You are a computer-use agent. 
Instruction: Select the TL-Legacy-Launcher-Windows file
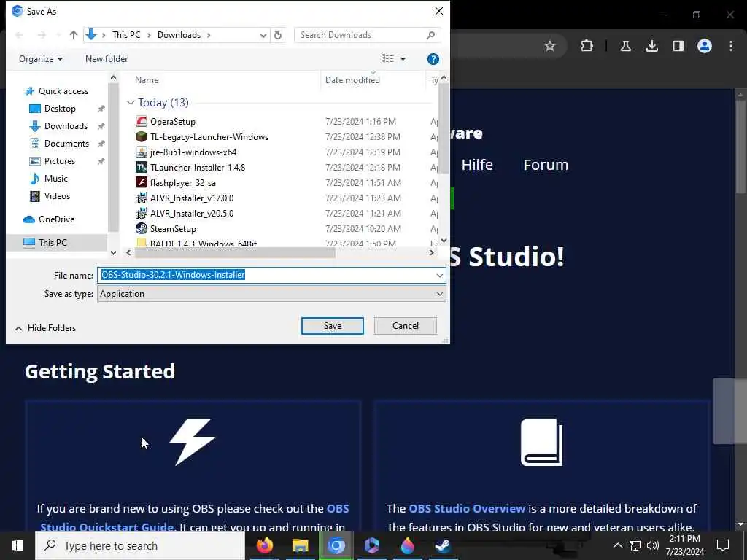point(209,137)
